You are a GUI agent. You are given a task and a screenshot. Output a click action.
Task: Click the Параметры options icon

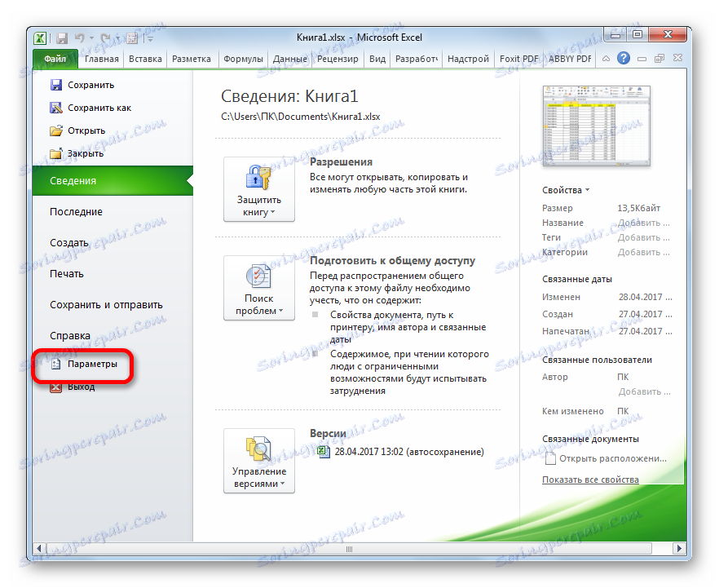pyautogui.click(x=56, y=365)
